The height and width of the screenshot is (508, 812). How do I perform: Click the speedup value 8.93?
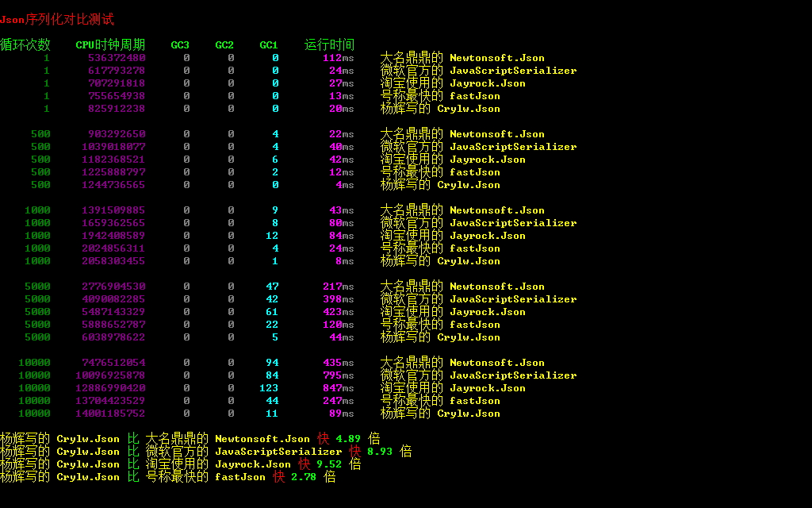click(380, 452)
